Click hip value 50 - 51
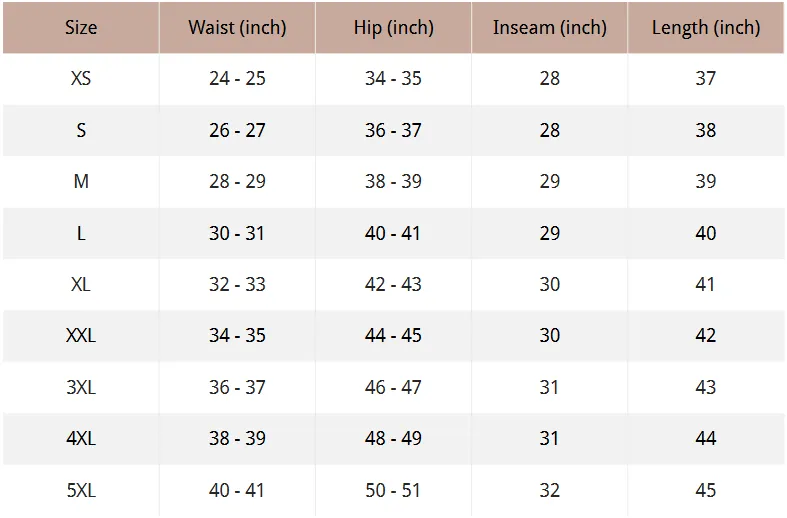This screenshot has width=787, height=518. (x=393, y=490)
